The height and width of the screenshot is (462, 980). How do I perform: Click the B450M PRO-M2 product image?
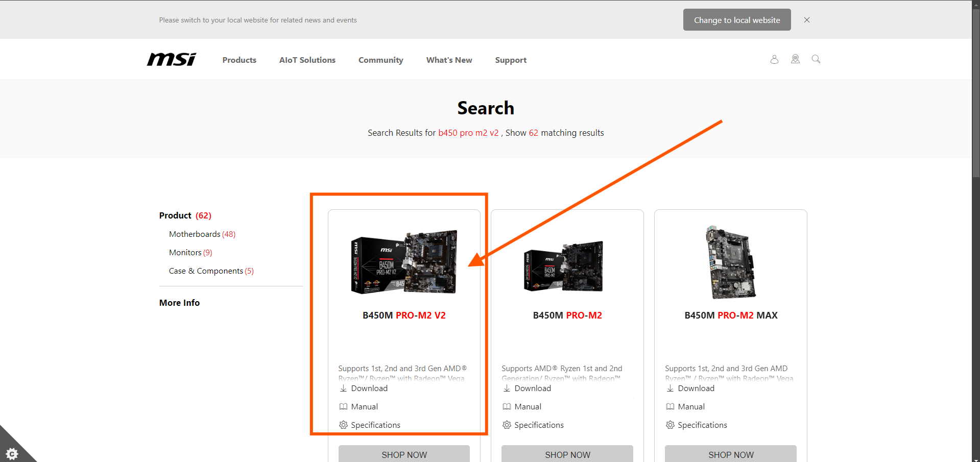tap(563, 266)
